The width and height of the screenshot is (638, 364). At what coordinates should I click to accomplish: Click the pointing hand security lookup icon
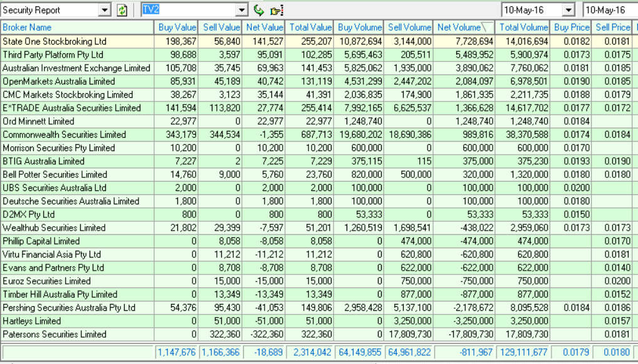tap(276, 10)
